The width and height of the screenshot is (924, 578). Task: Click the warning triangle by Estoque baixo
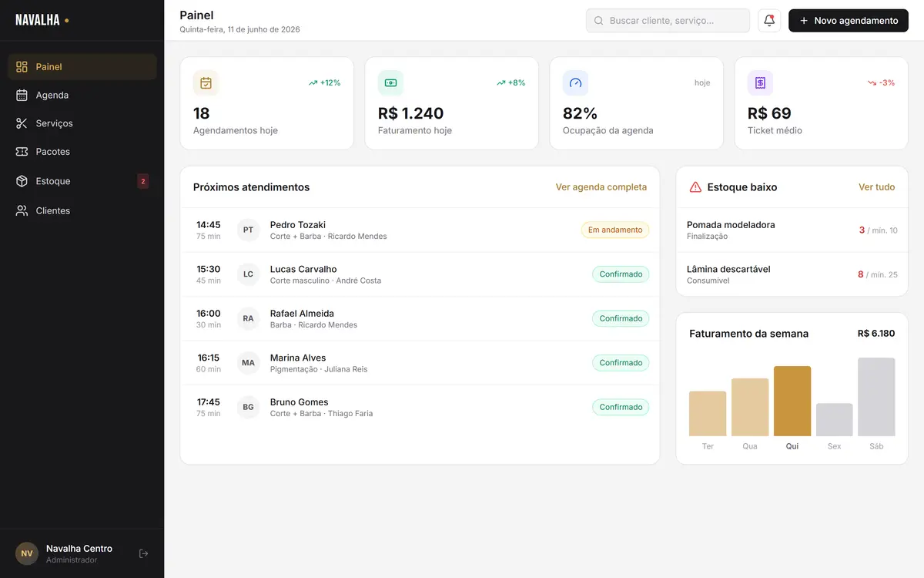pos(695,187)
